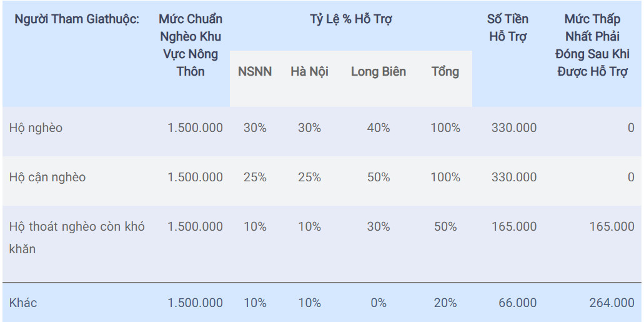Click the 40% Long Biên cell for Hộ nghèo
The height and width of the screenshot is (322, 644).
pyautogui.click(x=379, y=128)
